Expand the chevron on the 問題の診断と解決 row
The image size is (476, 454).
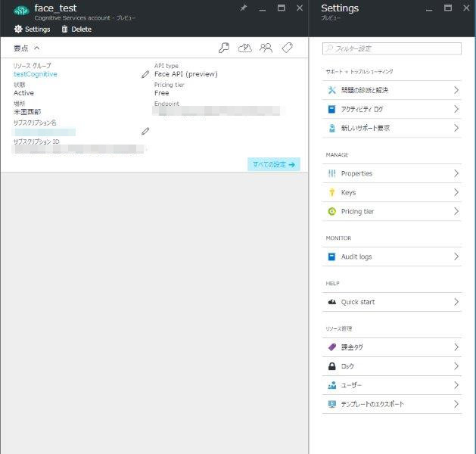456,90
